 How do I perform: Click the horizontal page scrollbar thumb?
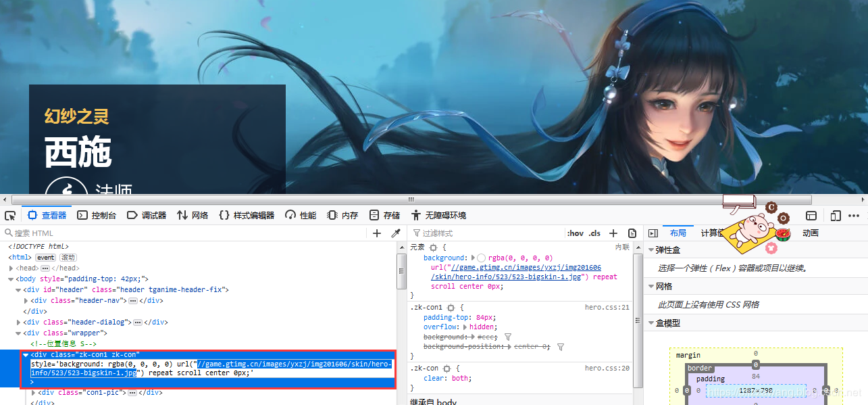point(410,200)
